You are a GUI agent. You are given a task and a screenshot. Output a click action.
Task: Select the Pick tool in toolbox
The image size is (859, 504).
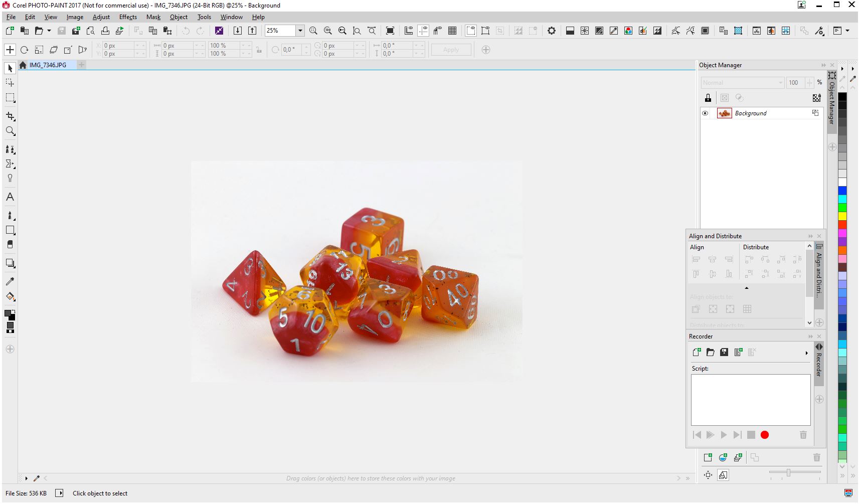click(10, 68)
